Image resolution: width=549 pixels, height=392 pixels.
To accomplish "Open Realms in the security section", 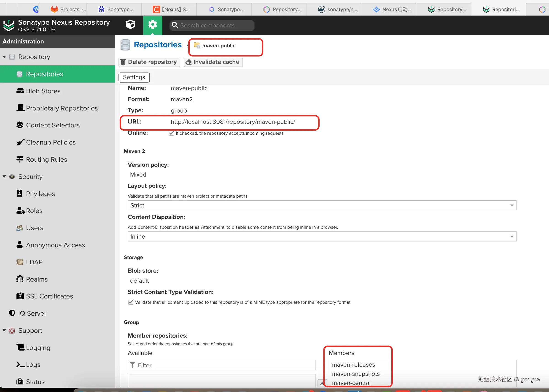I will 37,279.
